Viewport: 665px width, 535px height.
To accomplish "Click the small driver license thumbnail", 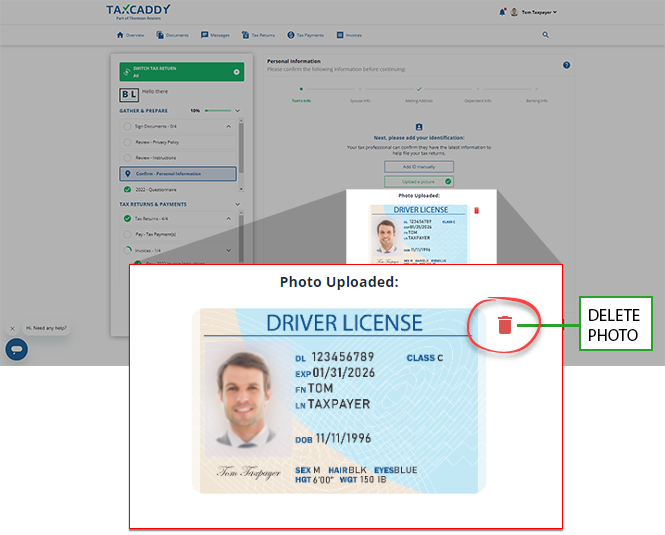I will click(x=419, y=234).
